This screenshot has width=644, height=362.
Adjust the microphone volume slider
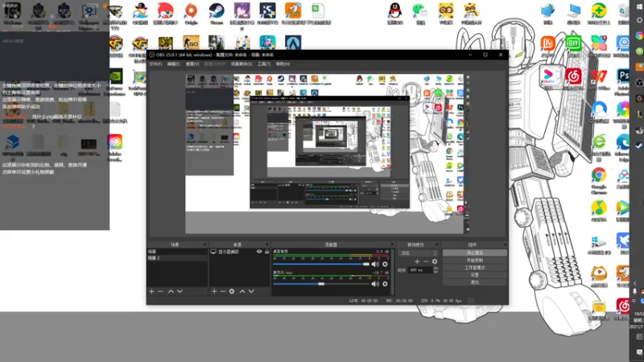[x=321, y=284]
